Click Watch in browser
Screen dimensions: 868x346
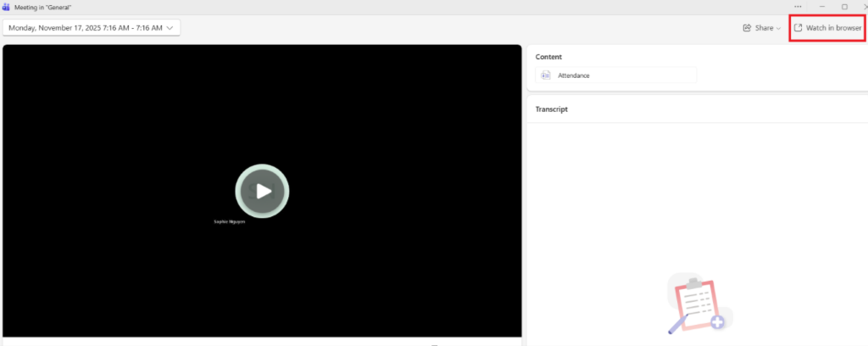[x=827, y=28]
